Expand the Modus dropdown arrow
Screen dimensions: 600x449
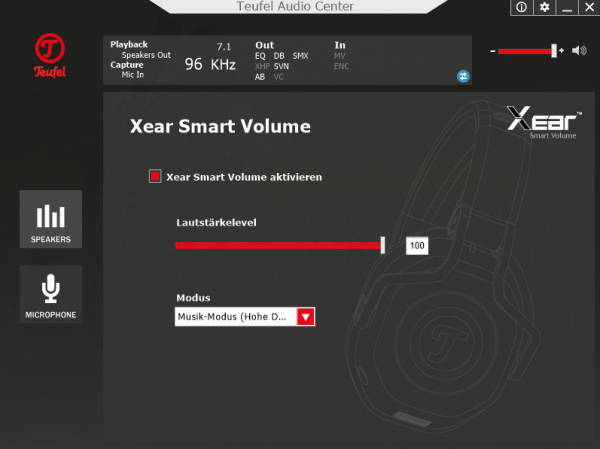tap(306, 317)
